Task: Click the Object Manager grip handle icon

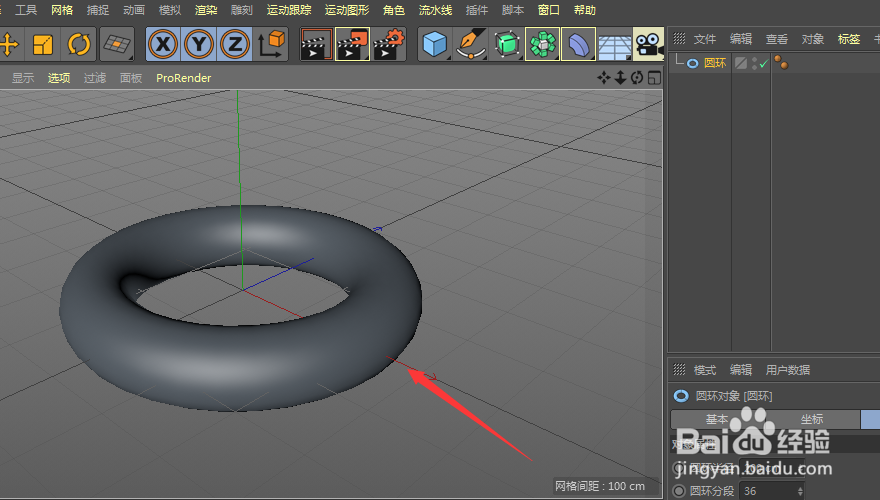Action: [x=679, y=39]
